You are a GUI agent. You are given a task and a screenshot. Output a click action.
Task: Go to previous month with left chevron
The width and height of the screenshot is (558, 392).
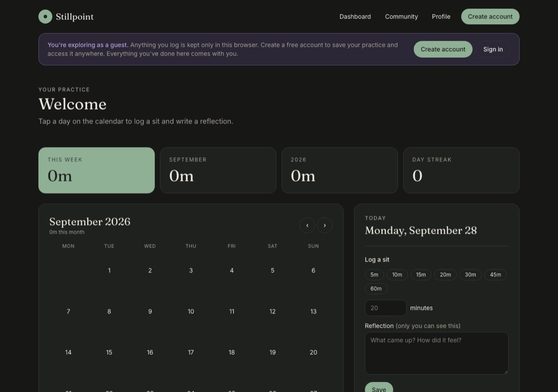(x=307, y=225)
